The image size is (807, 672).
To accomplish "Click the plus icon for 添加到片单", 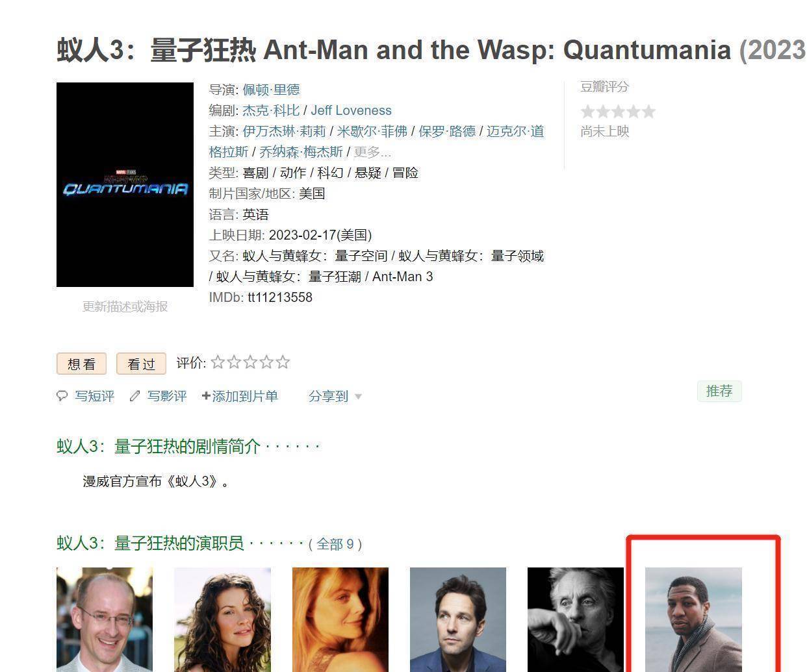I will [x=206, y=395].
